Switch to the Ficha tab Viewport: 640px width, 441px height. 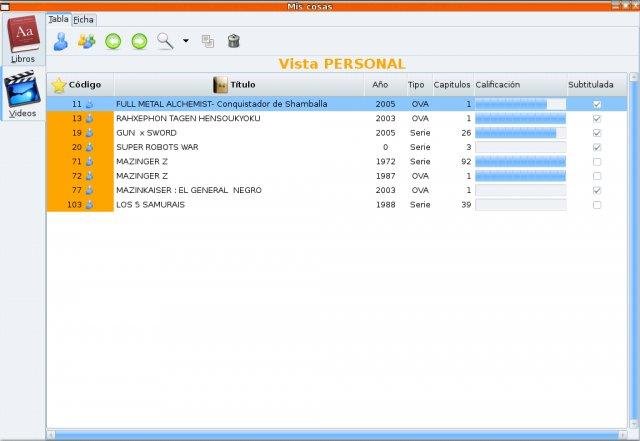[x=83, y=19]
